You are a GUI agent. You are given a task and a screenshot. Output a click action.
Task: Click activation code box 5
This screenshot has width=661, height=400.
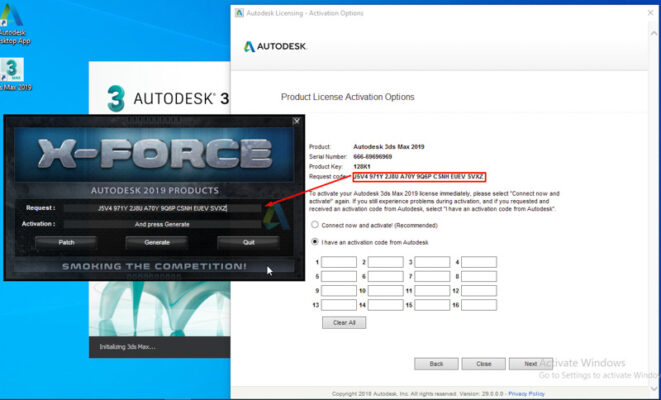point(339,277)
